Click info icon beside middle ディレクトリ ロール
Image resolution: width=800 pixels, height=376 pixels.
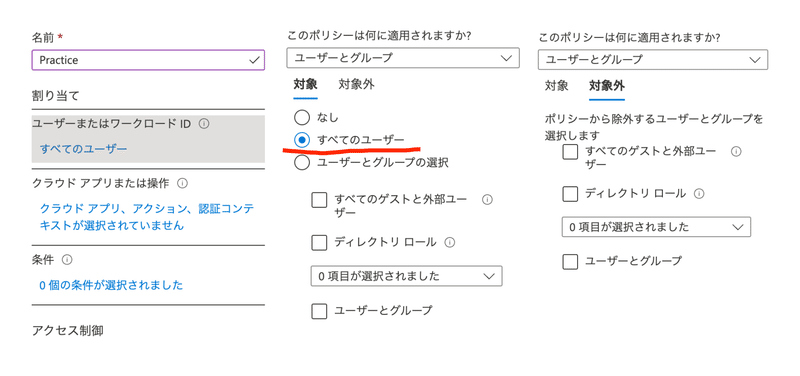[x=449, y=242]
